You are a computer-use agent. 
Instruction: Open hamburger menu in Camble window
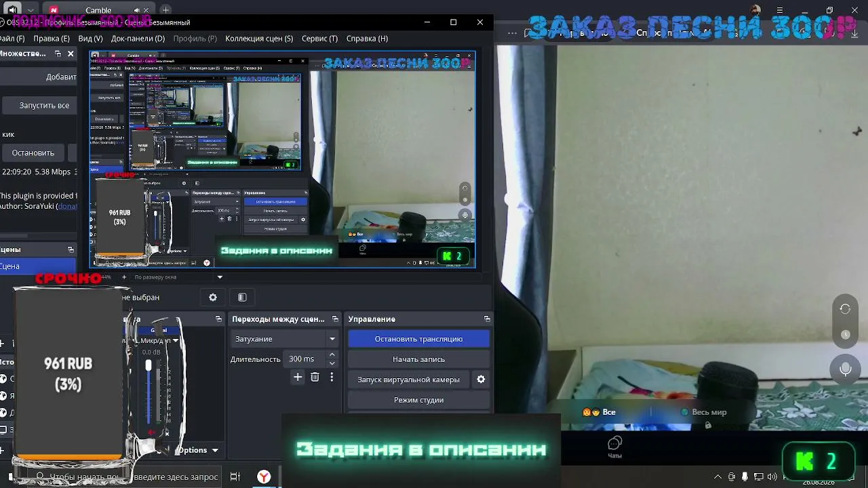tap(780, 10)
